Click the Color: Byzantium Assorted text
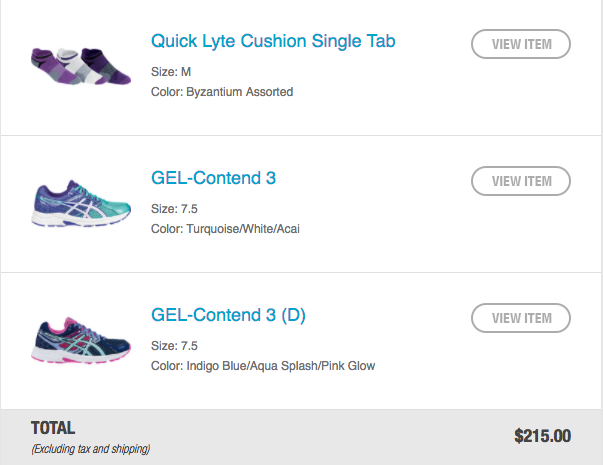 pos(222,92)
